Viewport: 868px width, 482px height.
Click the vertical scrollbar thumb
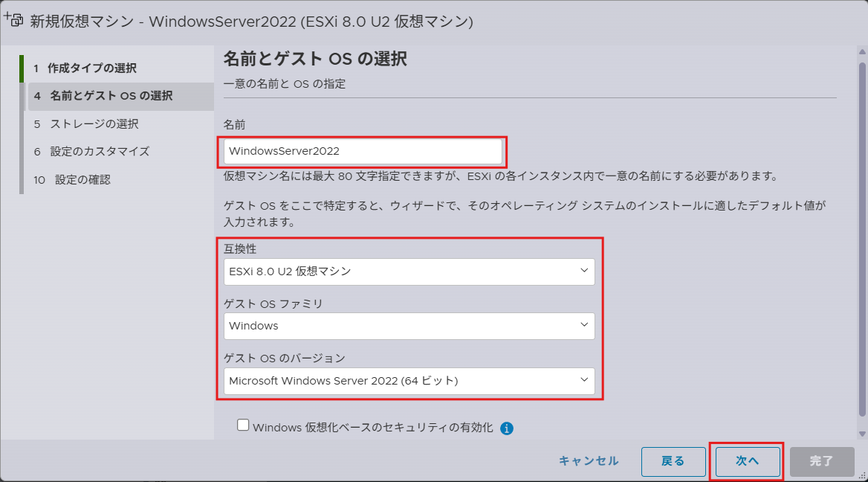click(x=862, y=238)
